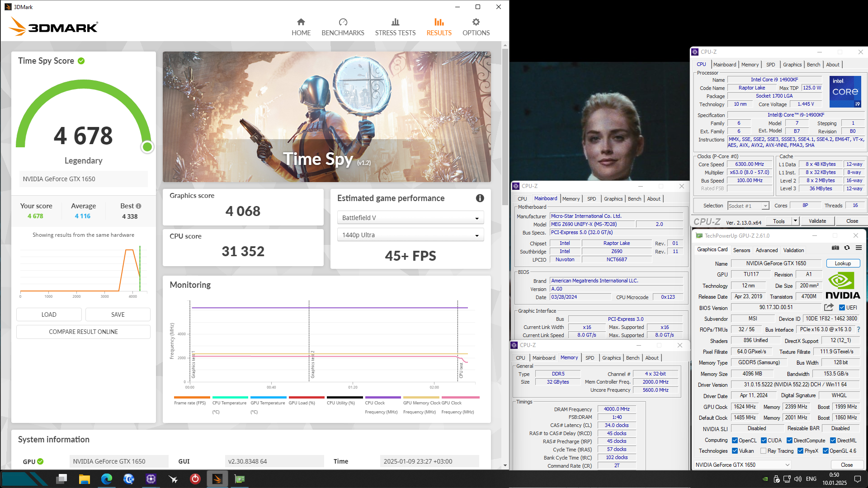Click the NVIDIA system tray icon

765,479
